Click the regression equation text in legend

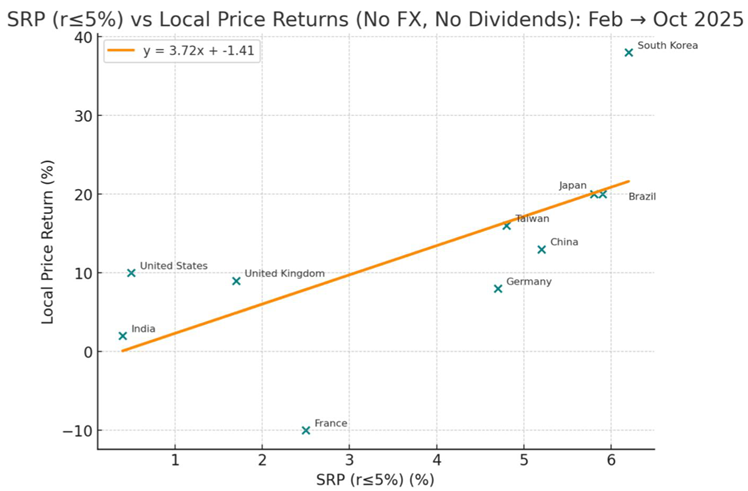coord(199,50)
